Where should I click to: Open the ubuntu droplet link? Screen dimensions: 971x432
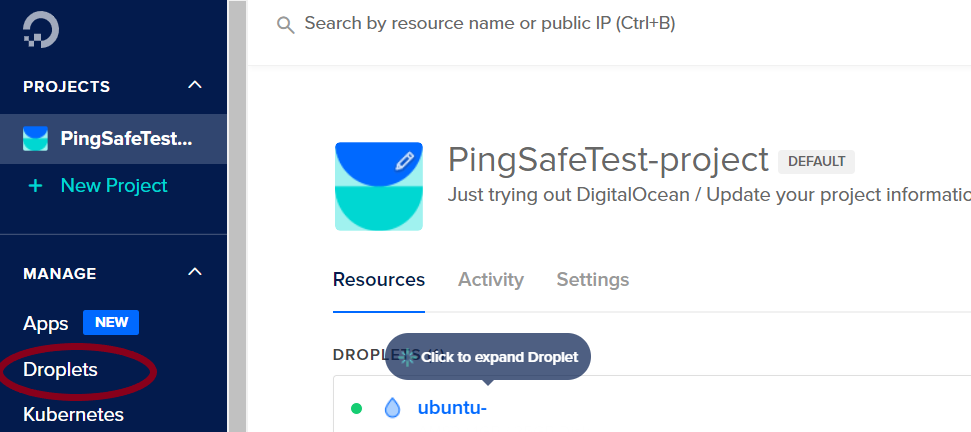coord(452,408)
